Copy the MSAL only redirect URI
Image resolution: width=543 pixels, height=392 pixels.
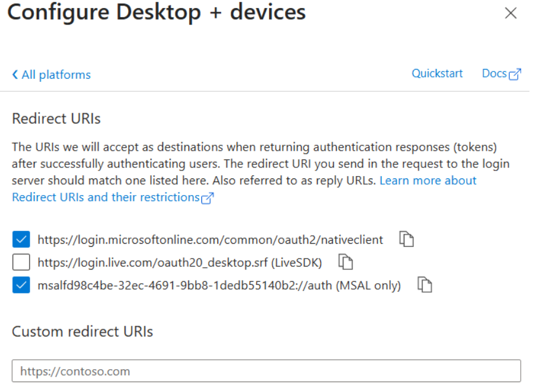tap(425, 285)
